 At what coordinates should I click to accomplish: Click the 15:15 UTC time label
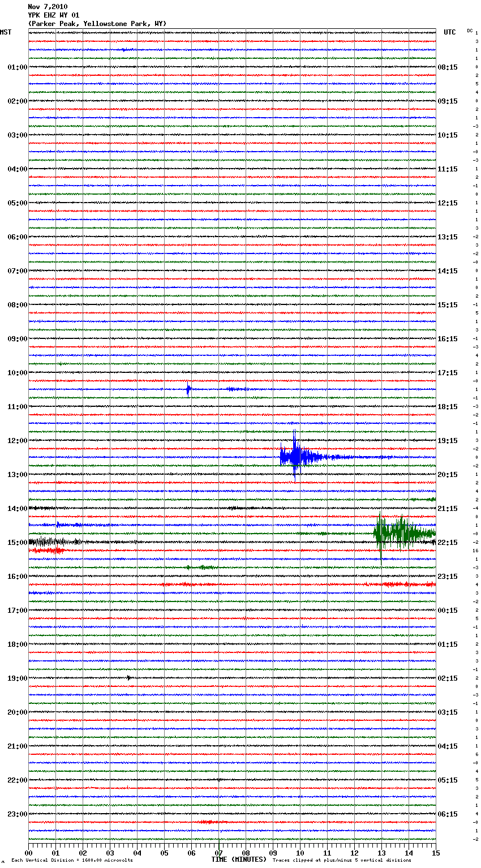tap(448, 305)
